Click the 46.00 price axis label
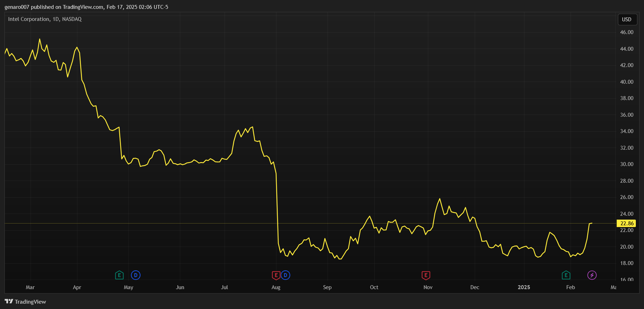Screen dimensions: 644x309 coord(627,32)
